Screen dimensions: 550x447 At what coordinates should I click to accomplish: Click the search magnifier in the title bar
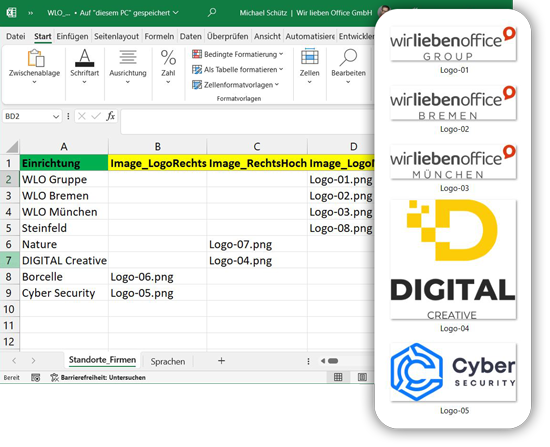(212, 13)
